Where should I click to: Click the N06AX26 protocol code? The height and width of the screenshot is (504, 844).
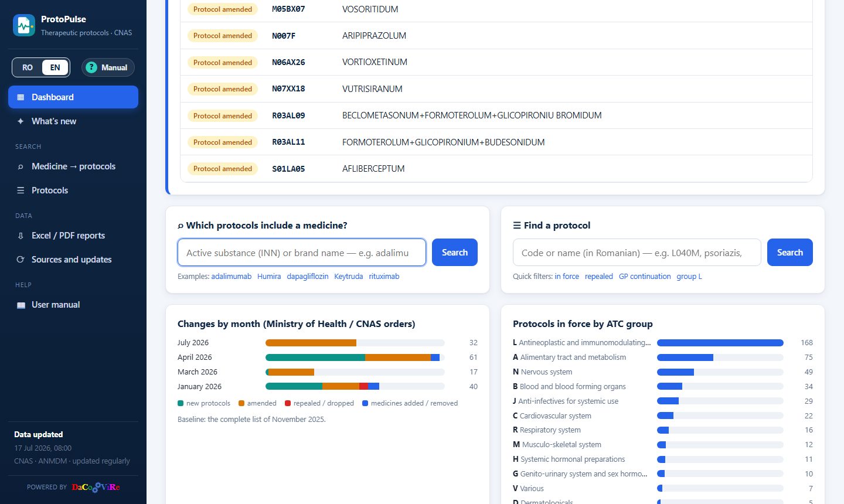point(288,62)
